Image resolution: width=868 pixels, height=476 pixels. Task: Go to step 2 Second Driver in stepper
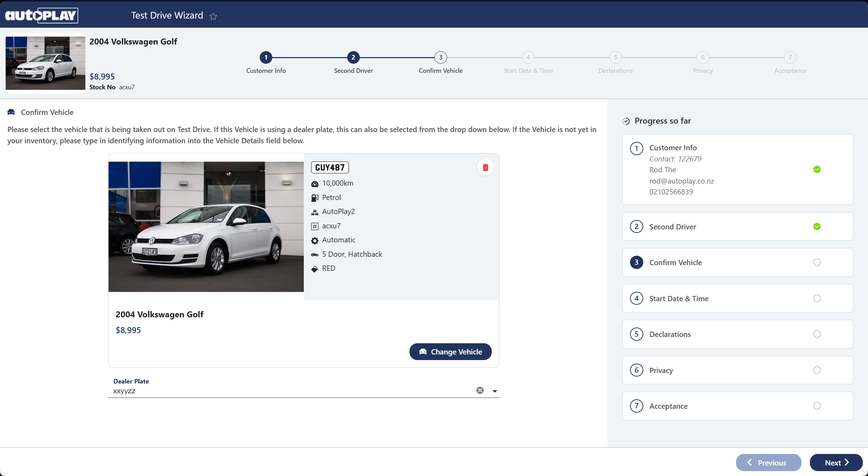coord(353,57)
